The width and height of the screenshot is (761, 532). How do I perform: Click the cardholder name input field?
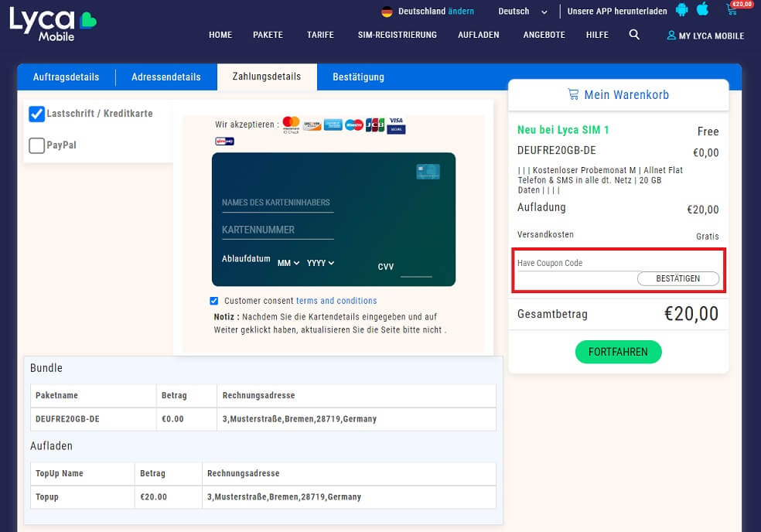click(278, 203)
